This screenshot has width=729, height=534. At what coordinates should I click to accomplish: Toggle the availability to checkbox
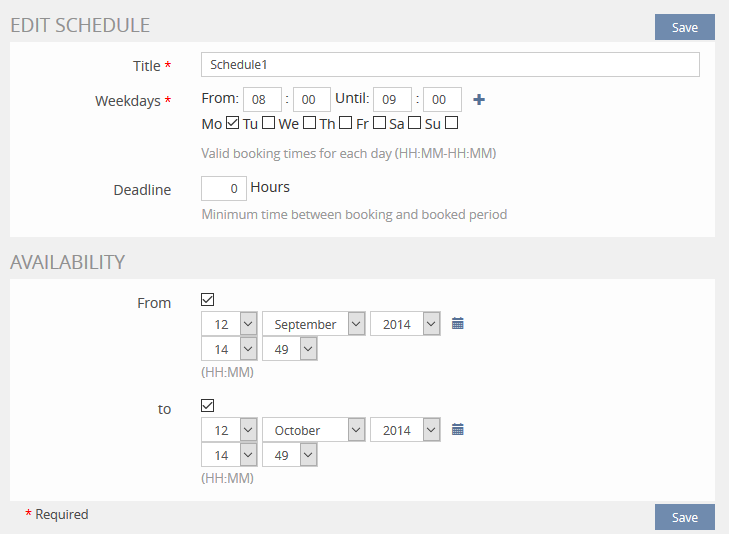(208, 405)
